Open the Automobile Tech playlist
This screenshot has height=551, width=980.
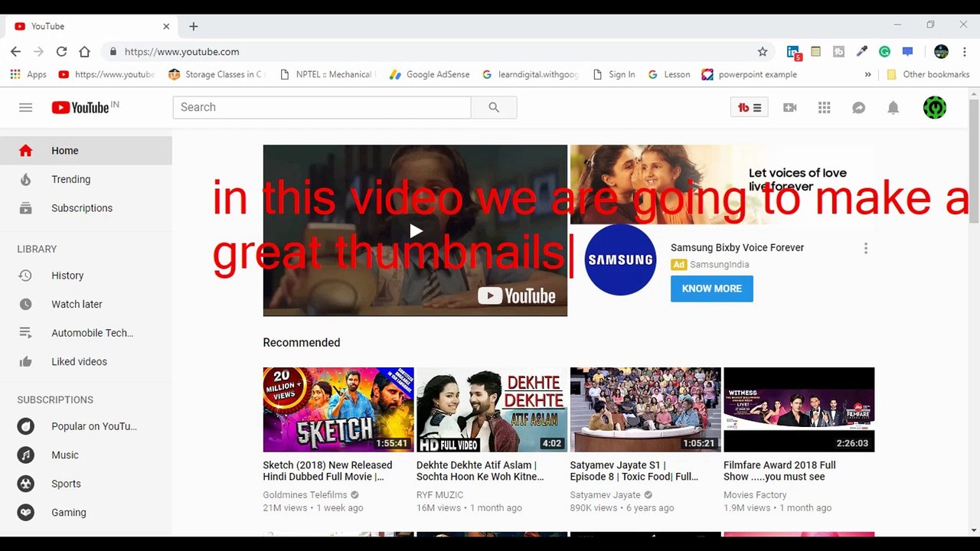point(86,333)
